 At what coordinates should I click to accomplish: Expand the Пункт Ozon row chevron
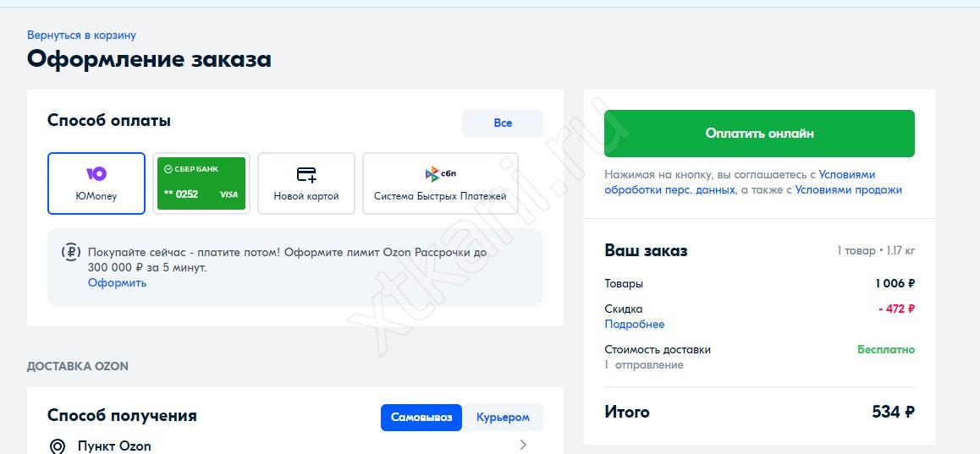(x=523, y=445)
